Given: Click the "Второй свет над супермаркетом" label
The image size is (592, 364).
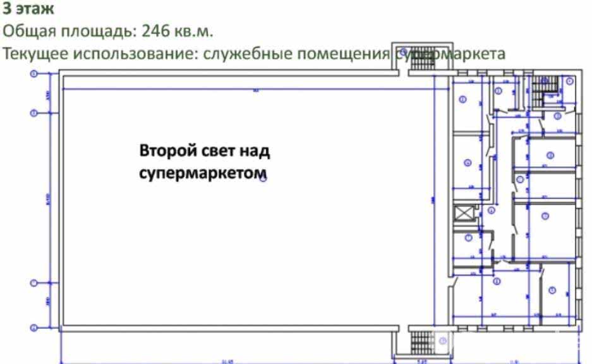Looking at the screenshot, I should coord(205,160).
